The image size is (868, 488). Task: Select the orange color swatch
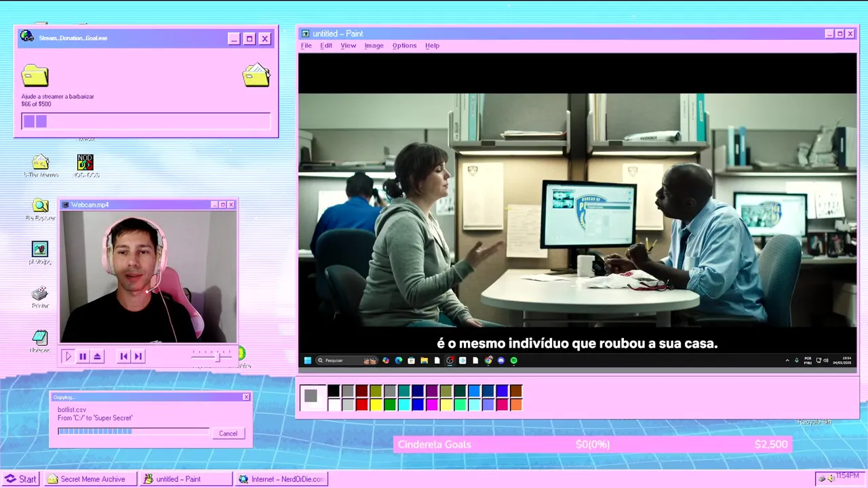(x=516, y=405)
